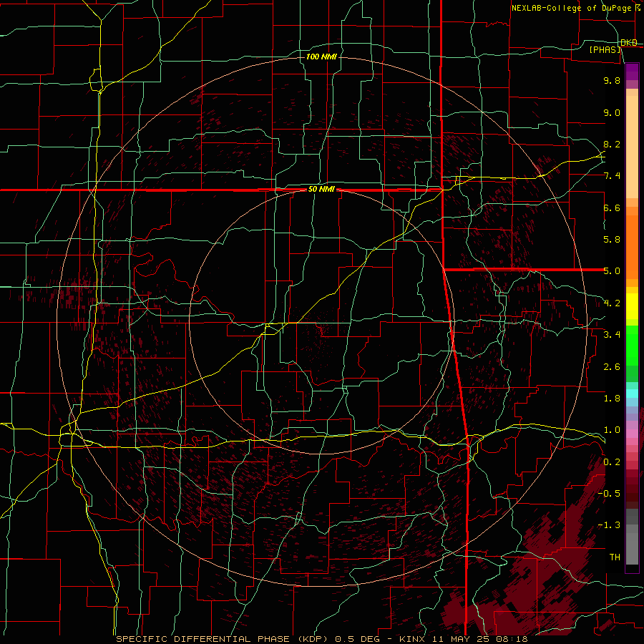This screenshot has width=644, height=644.
Task: Click the "KINX" radar site identifier
Action: (x=414, y=639)
